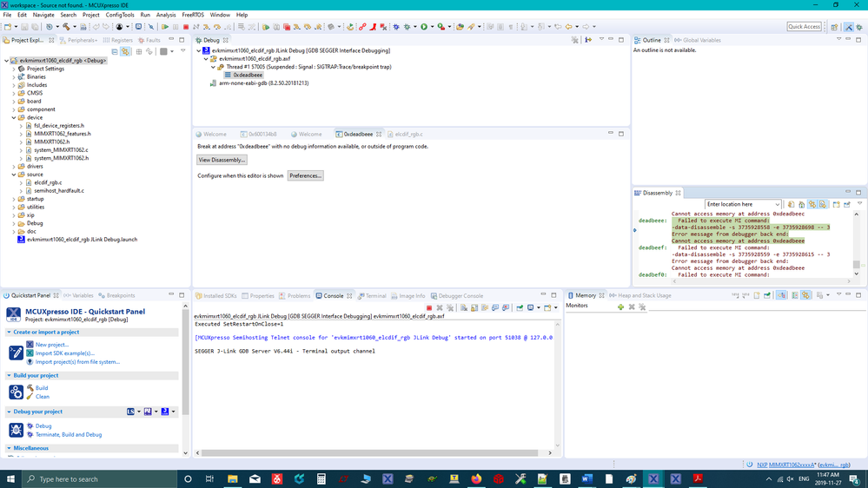868x488 pixels.
Task: Switch to the Debugger Console tab
Action: tap(457, 296)
